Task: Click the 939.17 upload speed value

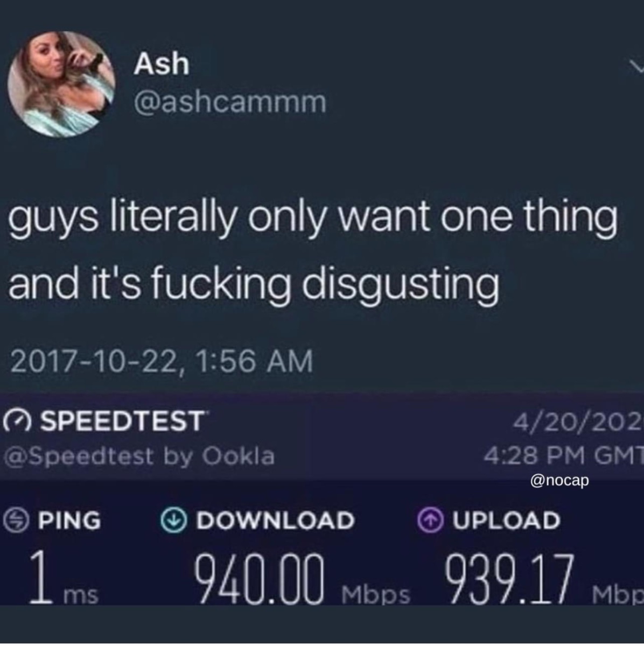Action: tap(509, 578)
